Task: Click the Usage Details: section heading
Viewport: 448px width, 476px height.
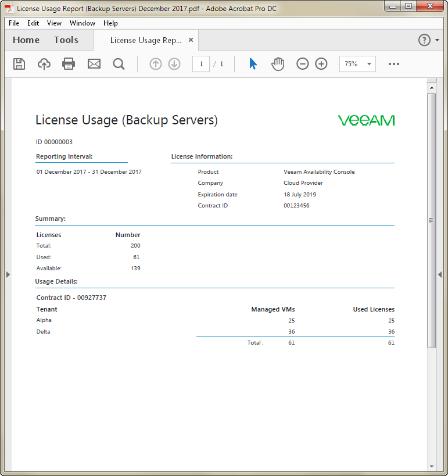Action: [56, 281]
